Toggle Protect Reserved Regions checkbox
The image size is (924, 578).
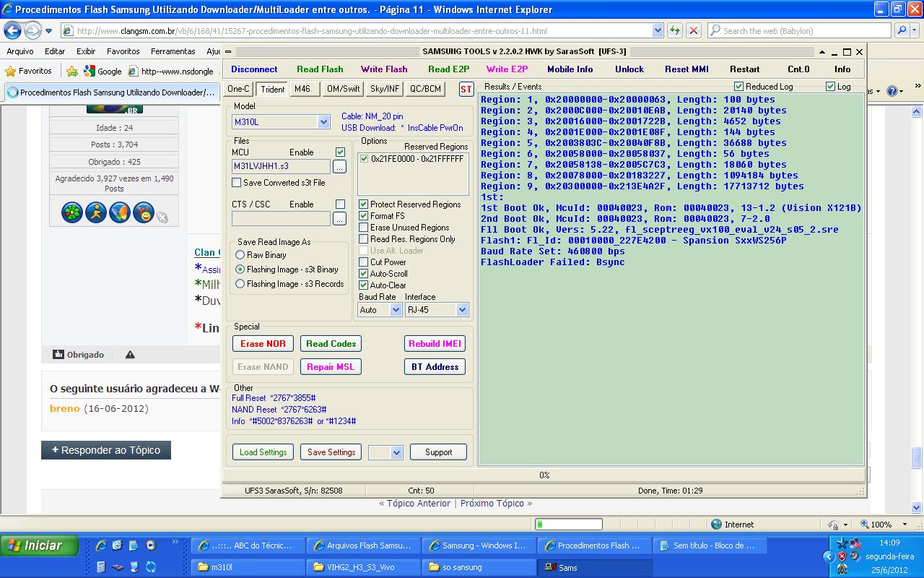coord(364,204)
